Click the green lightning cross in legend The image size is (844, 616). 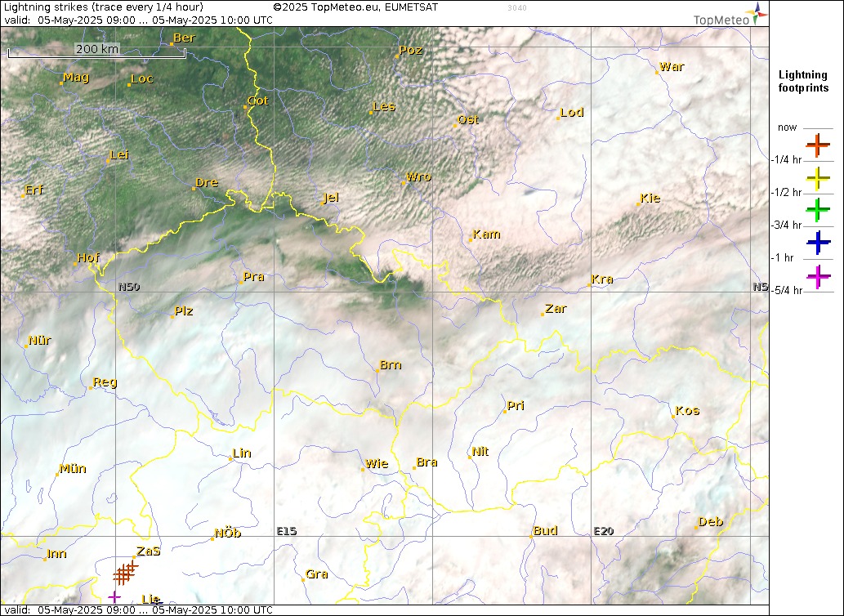[818, 210]
